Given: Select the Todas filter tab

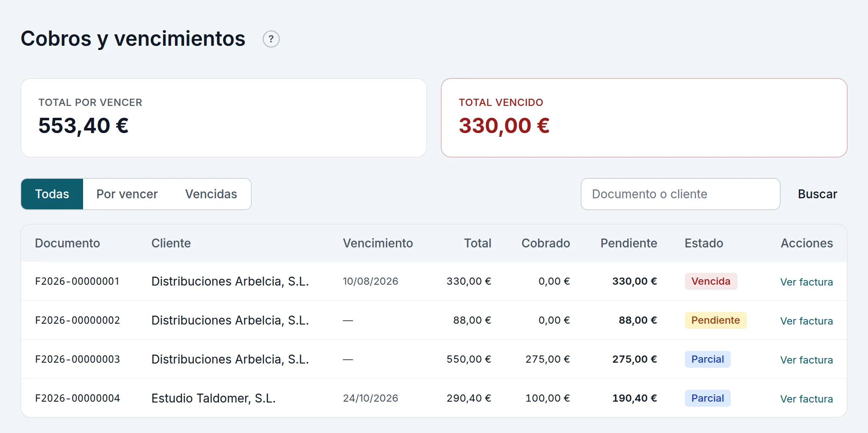Looking at the screenshot, I should 52,194.
